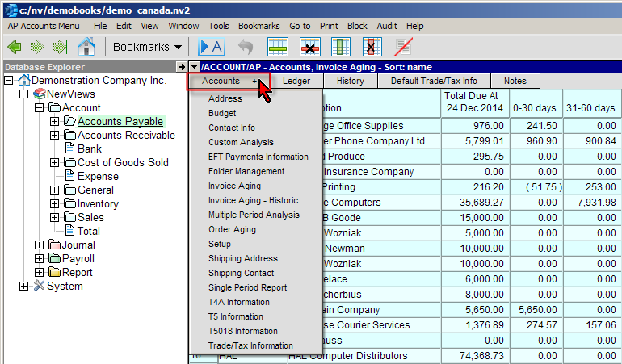622x364 pixels.
Task: Switch to the History tab
Action: [x=350, y=81]
